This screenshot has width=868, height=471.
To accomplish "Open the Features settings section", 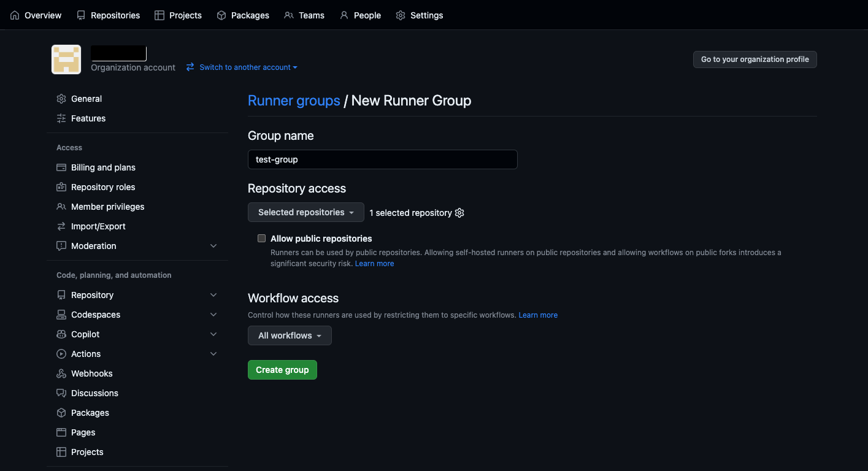I will point(88,118).
